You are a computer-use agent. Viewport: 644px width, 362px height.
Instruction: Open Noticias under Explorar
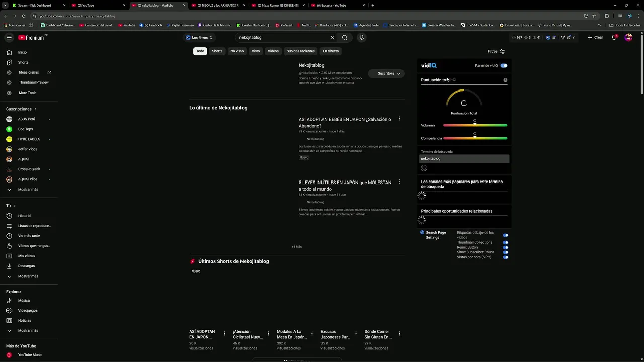(x=24, y=321)
